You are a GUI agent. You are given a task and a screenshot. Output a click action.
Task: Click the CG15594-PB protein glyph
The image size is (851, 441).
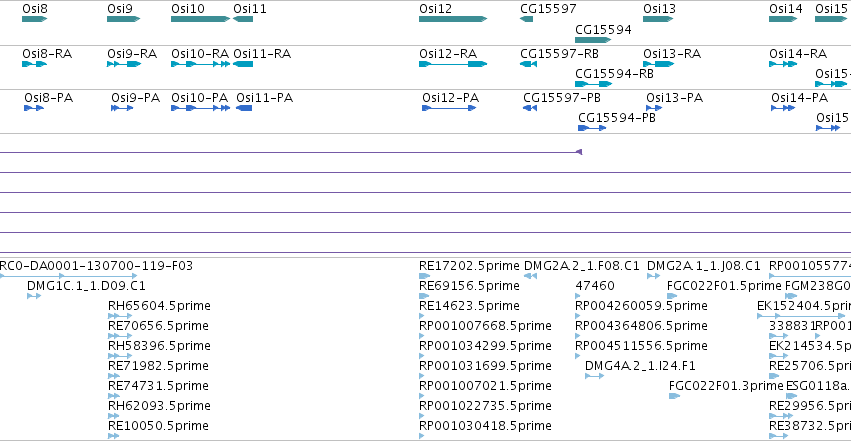[x=592, y=128]
